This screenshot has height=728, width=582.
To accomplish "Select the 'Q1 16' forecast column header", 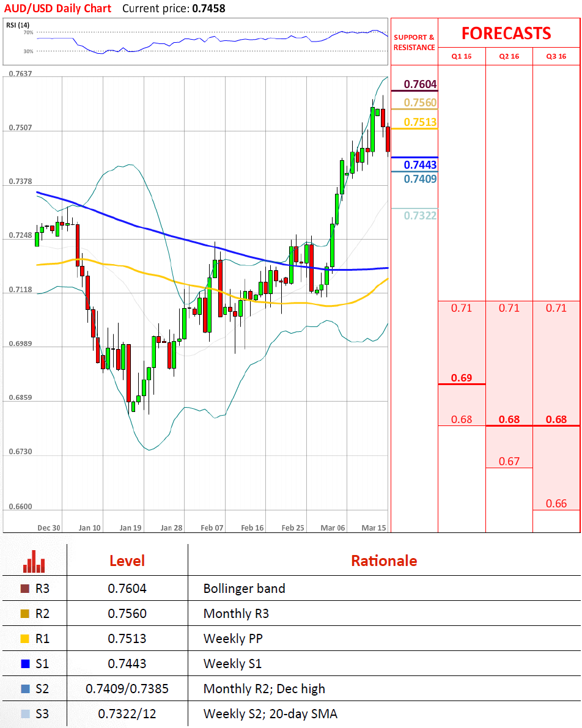I will 461,56.
